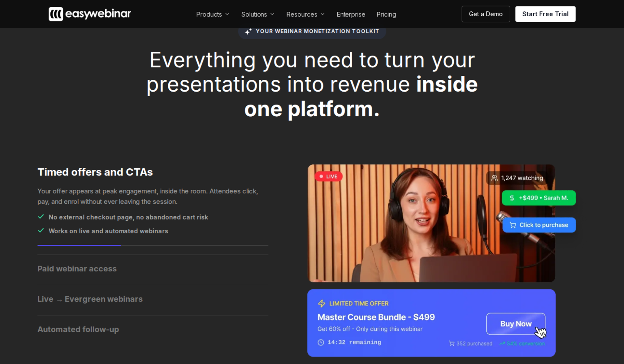Expand the Resources dropdown menu
624x364 pixels.
(x=305, y=14)
